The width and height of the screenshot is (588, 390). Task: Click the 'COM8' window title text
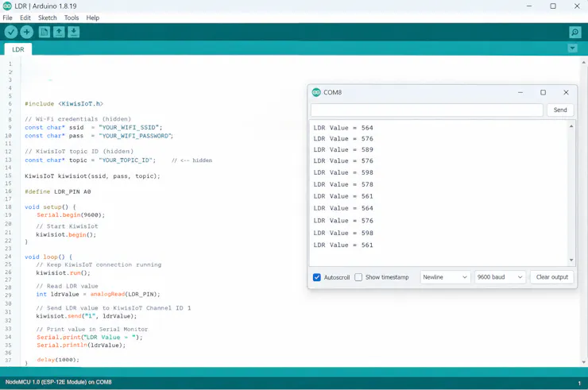click(x=332, y=92)
